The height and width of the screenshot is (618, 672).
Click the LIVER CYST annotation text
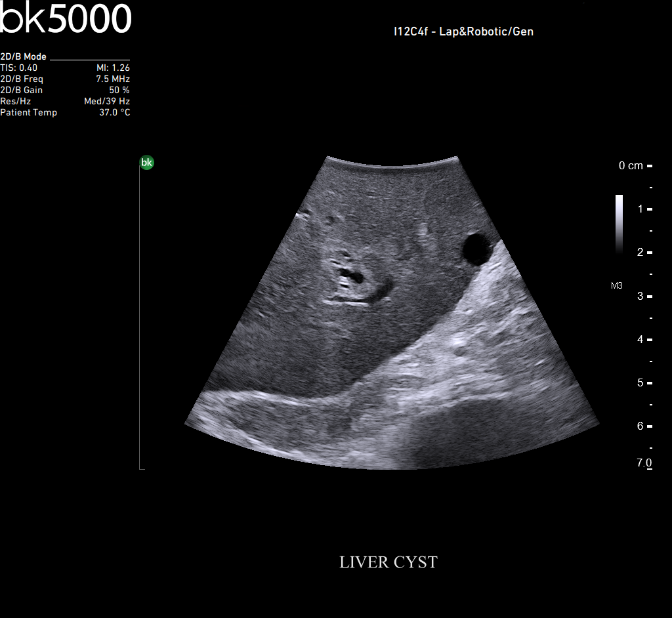click(388, 562)
